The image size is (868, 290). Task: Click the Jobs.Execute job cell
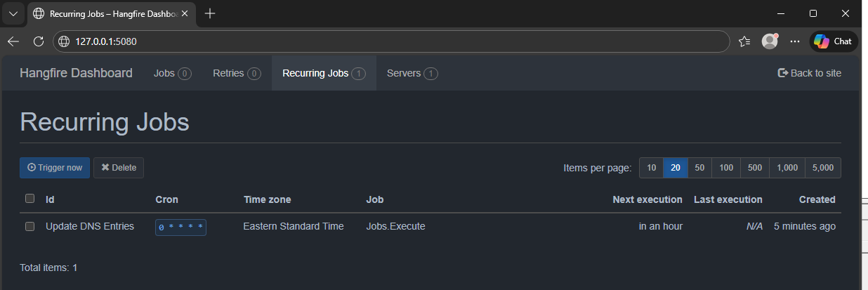pyautogui.click(x=396, y=226)
